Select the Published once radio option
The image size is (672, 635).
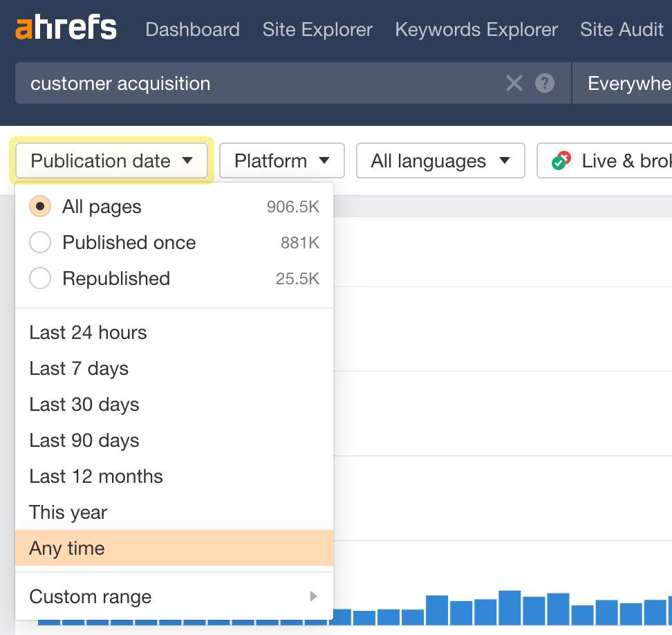[x=40, y=243]
